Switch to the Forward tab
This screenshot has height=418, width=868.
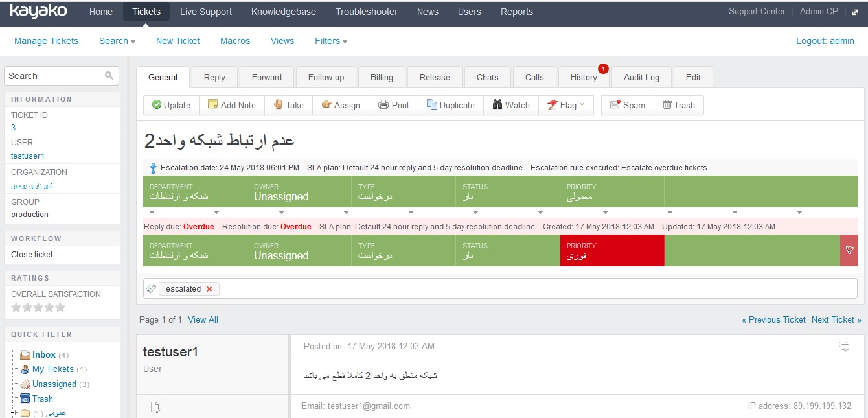tap(267, 77)
